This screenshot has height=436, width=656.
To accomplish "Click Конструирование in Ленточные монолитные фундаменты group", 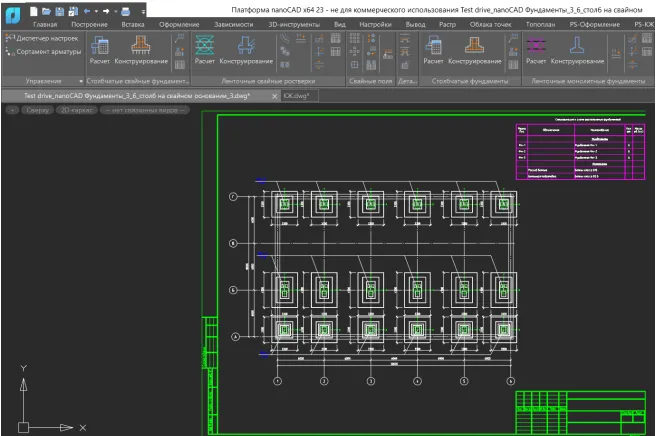I will tap(577, 49).
